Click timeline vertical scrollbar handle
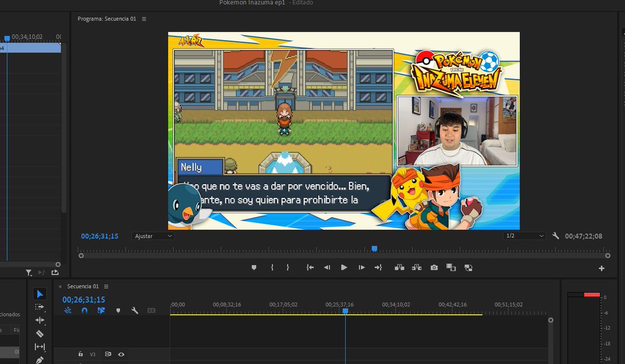This screenshot has width=625, height=364. click(551, 320)
